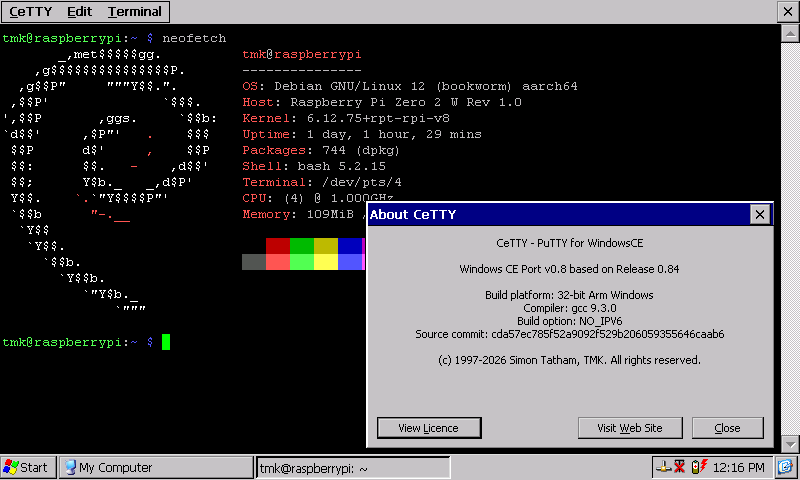Click the battery charging tray icon
Viewport: 800px width, 480px height.
[699, 467]
